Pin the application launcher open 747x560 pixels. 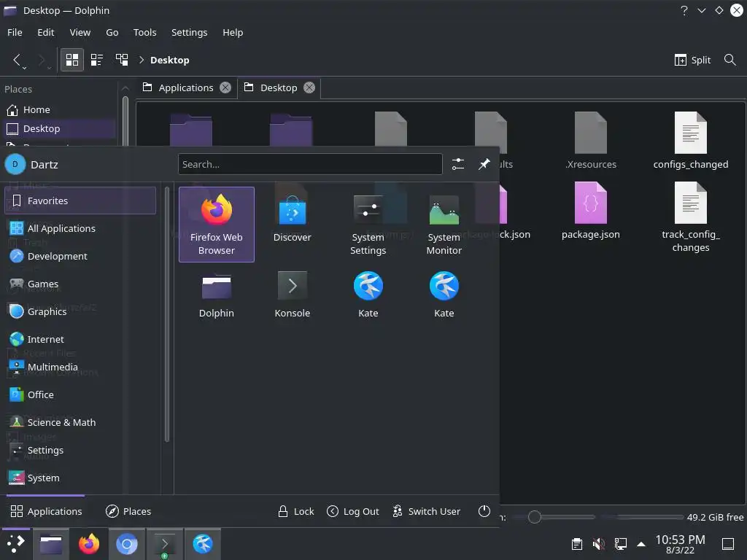click(x=484, y=164)
